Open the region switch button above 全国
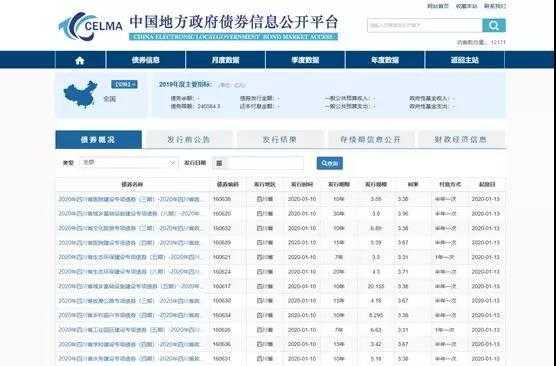This screenshot has height=366, width=556. 124,84
